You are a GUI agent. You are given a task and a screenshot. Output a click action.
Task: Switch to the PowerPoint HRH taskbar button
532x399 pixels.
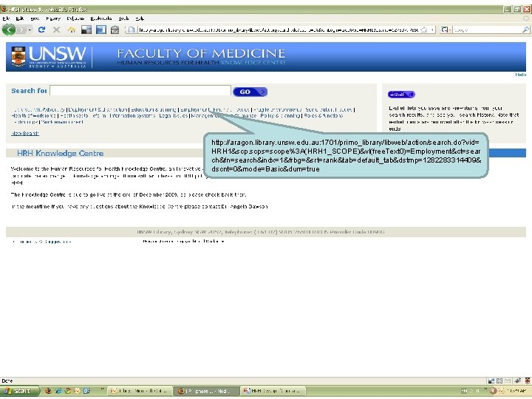[273, 391]
